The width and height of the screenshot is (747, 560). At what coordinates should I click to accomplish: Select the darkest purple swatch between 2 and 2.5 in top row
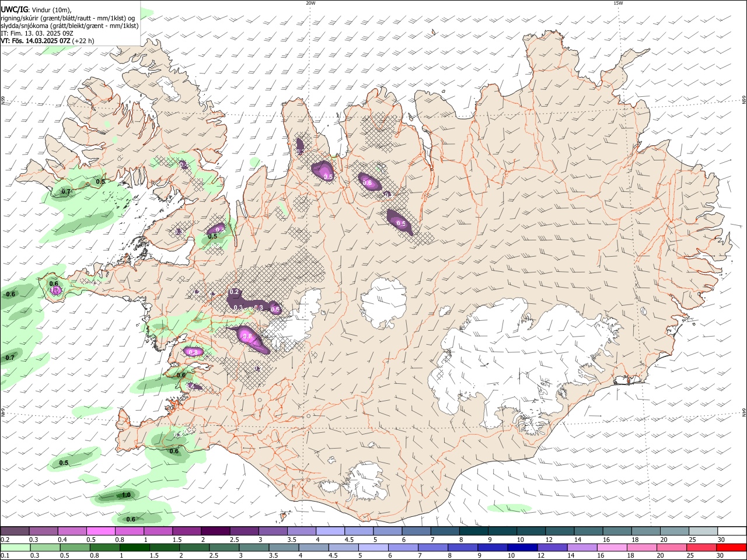click(x=215, y=531)
